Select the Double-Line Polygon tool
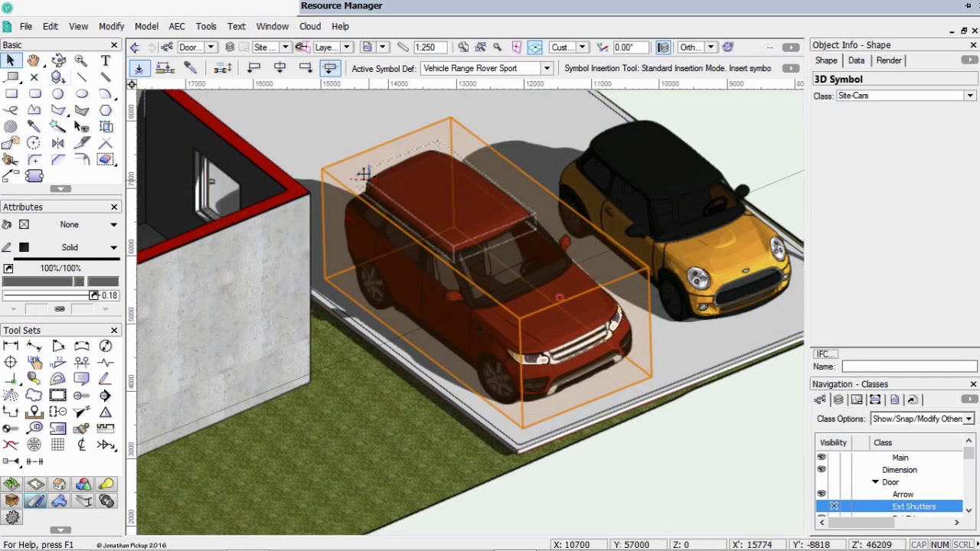Screen dimensions: 980x551 (82, 110)
